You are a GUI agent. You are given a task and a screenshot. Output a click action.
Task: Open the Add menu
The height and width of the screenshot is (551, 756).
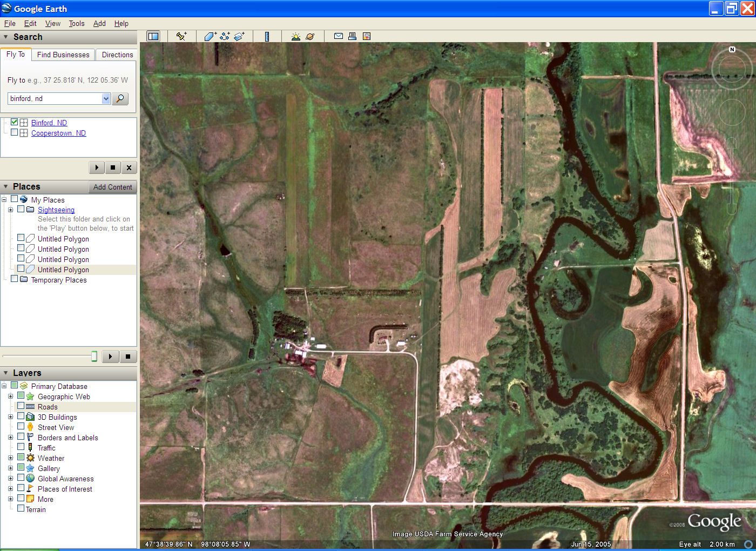tap(99, 23)
